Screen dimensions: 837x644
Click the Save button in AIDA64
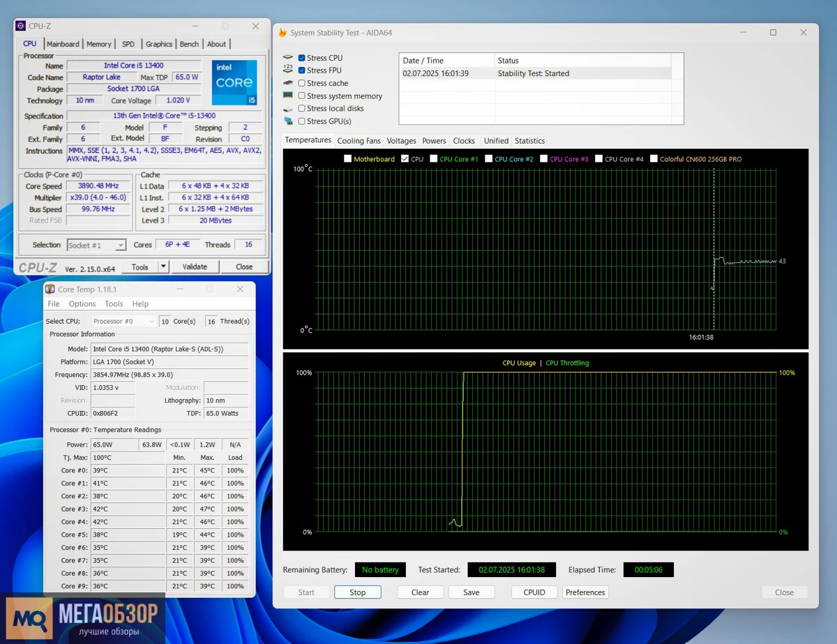[472, 592]
